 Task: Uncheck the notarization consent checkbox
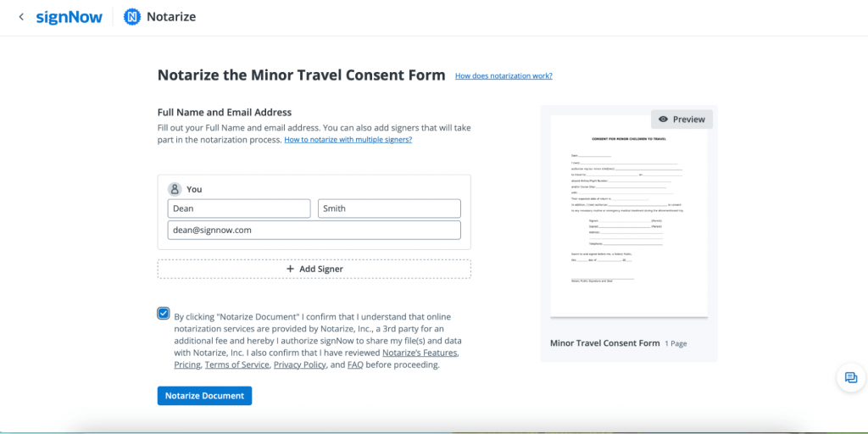point(164,313)
